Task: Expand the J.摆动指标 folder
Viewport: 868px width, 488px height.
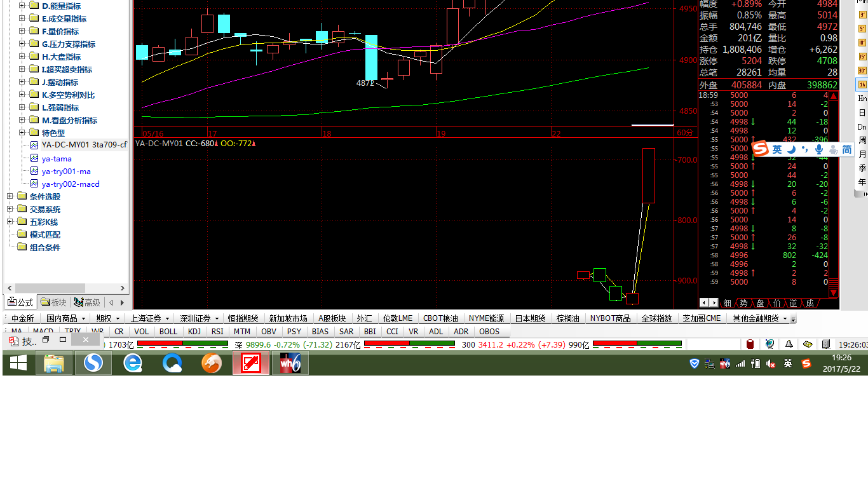Action: (22, 82)
